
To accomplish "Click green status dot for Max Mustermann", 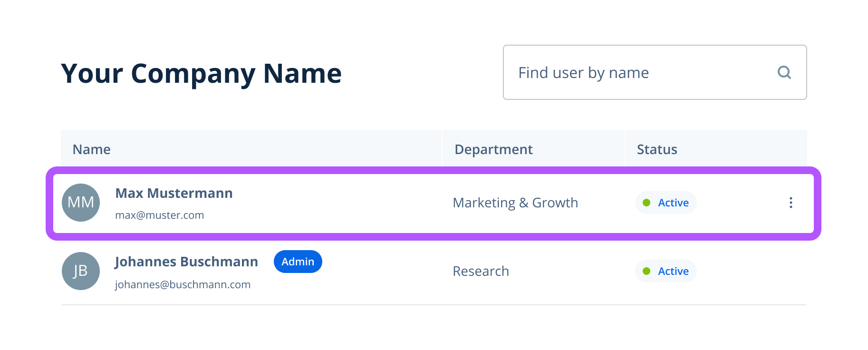I will click(646, 203).
